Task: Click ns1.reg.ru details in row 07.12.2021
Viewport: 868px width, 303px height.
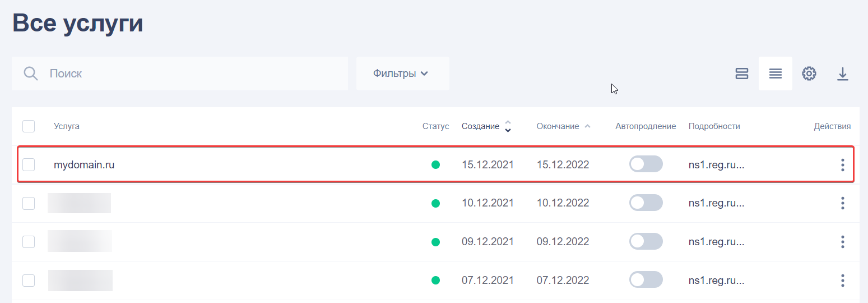Action: point(717,280)
